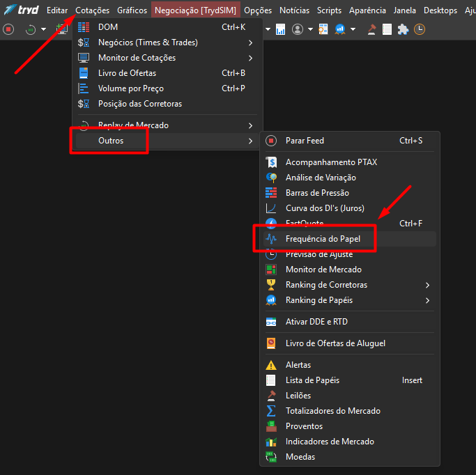Open the Desktops menu

point(440,10)
